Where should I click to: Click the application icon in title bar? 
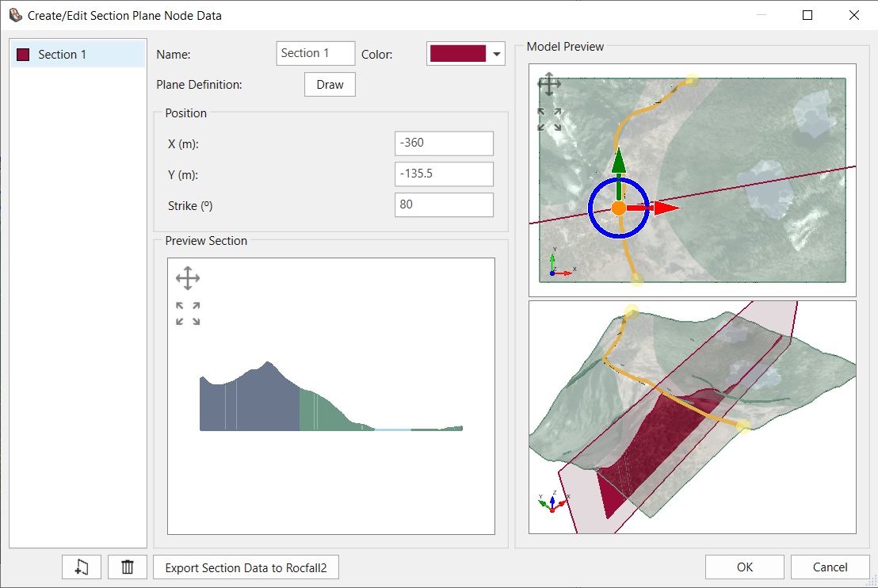15,15
